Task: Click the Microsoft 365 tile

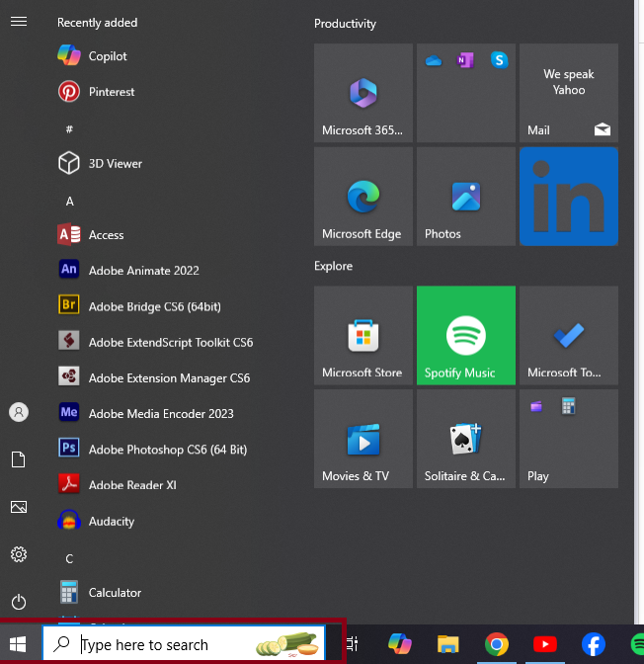Action: pyautogui.click(x=363, y=93)
